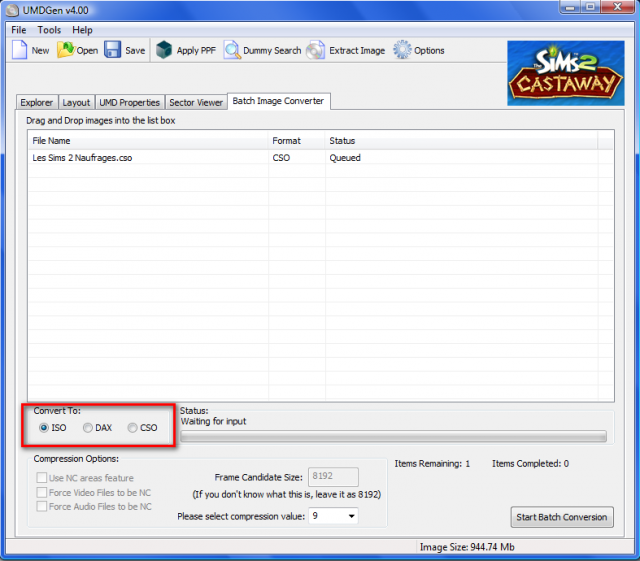Open the File menu

pyautogui.click(x=19, y=30)
